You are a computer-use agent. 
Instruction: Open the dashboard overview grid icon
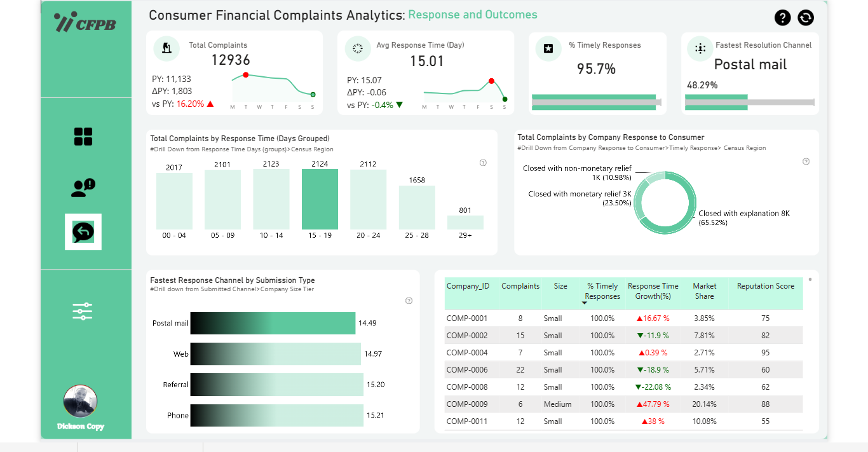click(x=83, y=137)
